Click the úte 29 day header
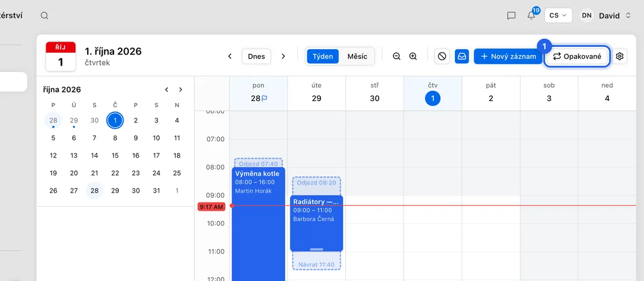 pos(316,92)
